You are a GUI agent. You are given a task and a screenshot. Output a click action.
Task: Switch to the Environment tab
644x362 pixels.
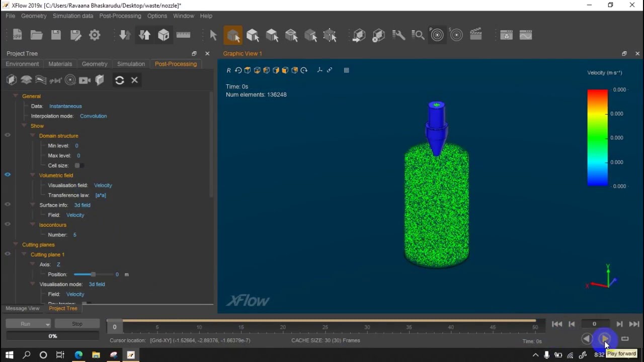22,64
